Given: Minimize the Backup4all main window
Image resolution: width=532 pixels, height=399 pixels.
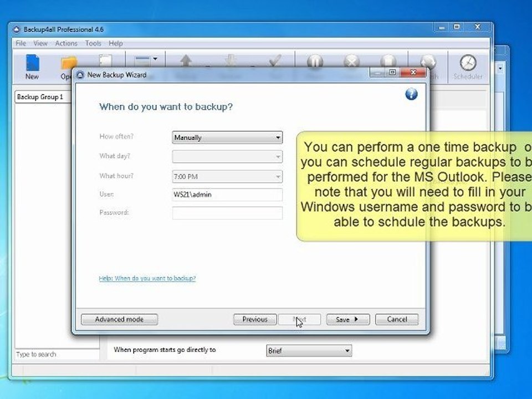Looking at the screenshot, I should pyautogui.click(x=442, y=28).
